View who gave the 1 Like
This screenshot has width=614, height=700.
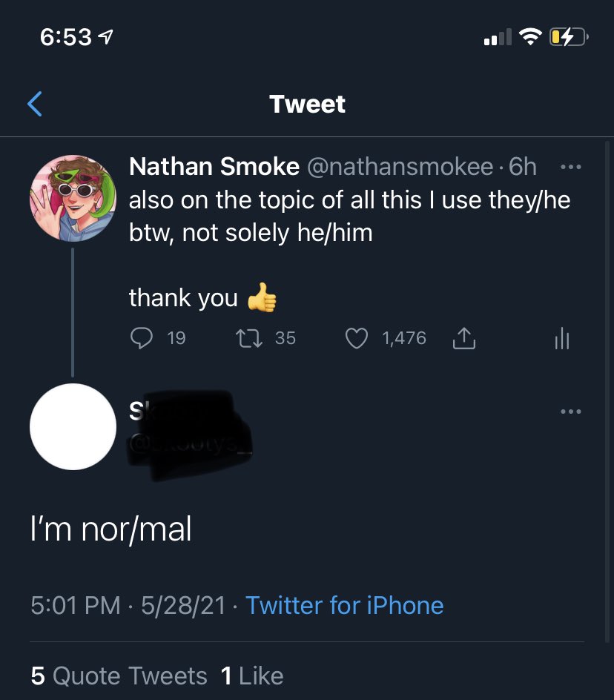(252, 676)
